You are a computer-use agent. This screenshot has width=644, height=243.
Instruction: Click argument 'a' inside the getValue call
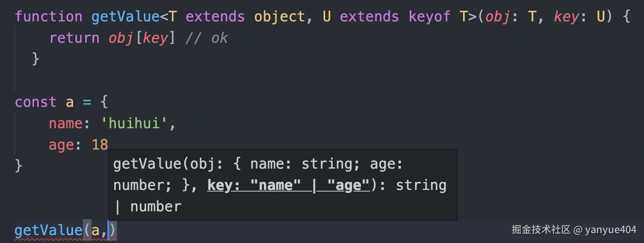(x=96, y=230)
